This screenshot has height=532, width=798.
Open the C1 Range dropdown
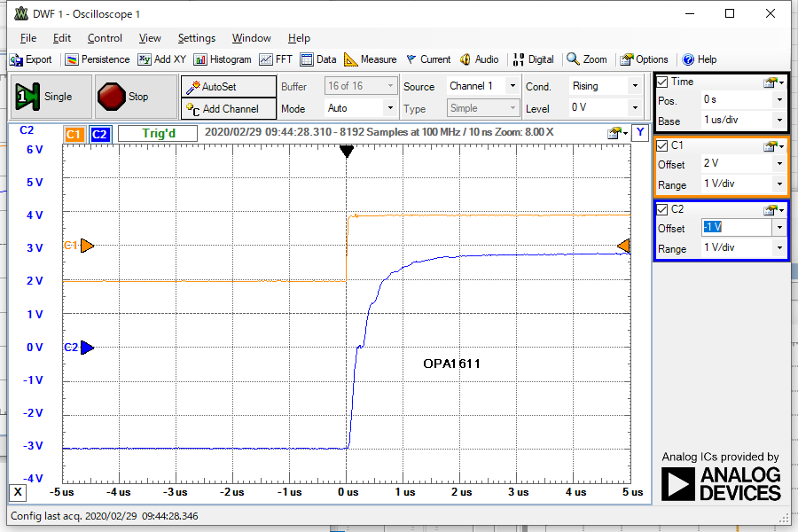779,184
